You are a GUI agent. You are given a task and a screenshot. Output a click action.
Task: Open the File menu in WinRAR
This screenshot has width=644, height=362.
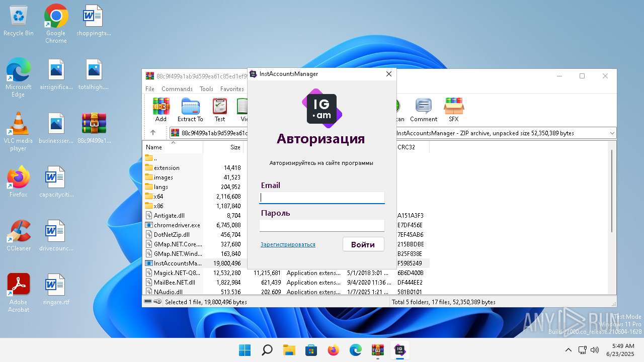[x=150, y=89]
